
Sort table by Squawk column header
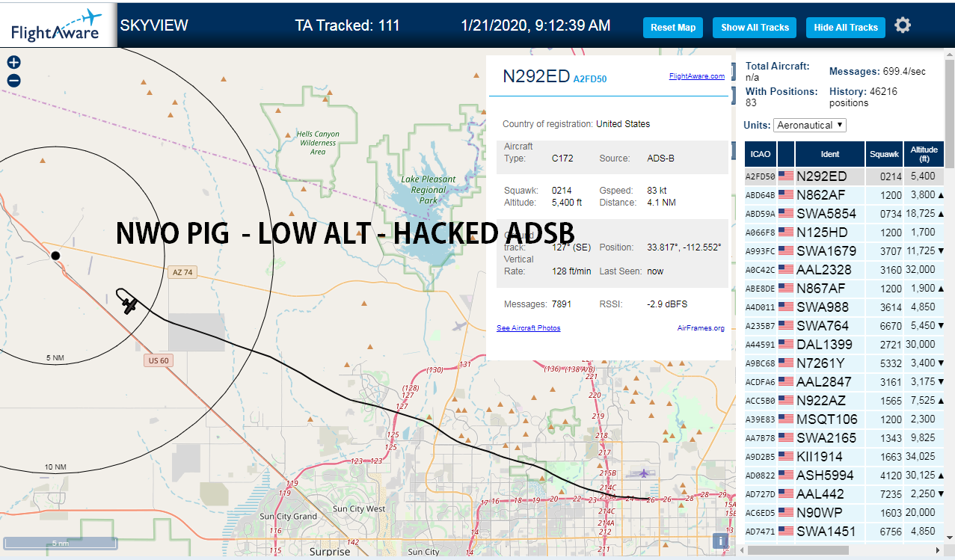pos(885,154)
